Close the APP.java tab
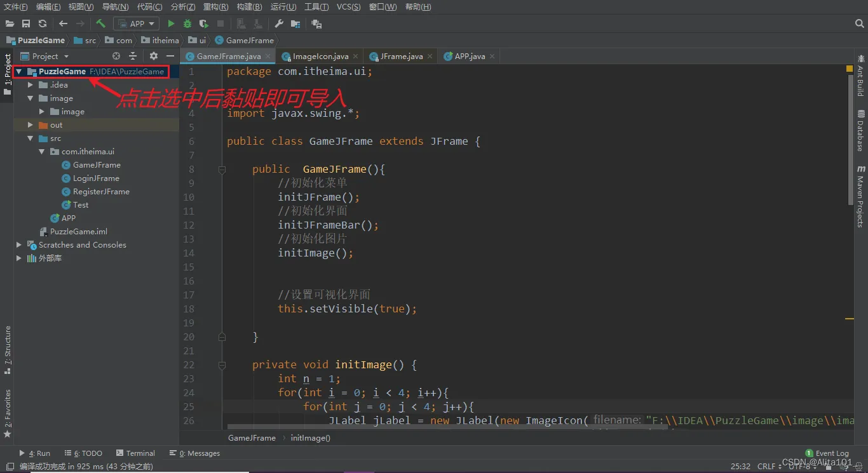 (x=492, y=56)
